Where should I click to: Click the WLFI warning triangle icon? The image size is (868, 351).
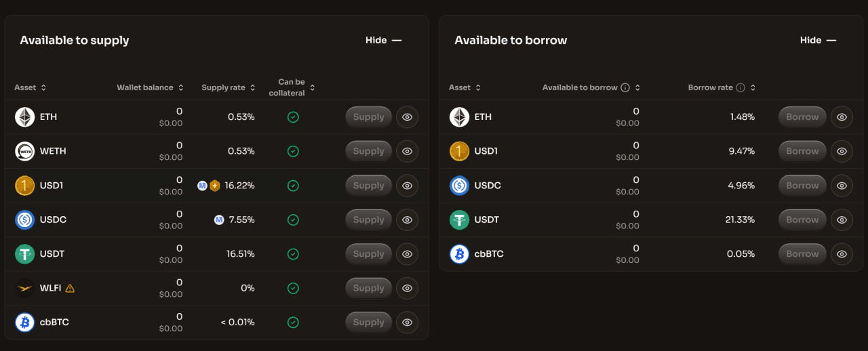pos(70,288)
